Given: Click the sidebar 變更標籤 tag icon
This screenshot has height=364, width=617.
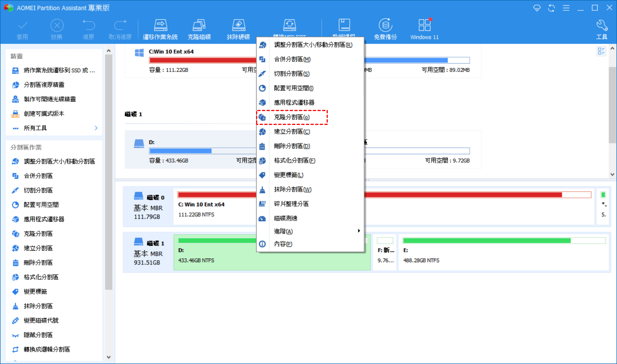Looking at the screenshot, I should coord(15,292).
